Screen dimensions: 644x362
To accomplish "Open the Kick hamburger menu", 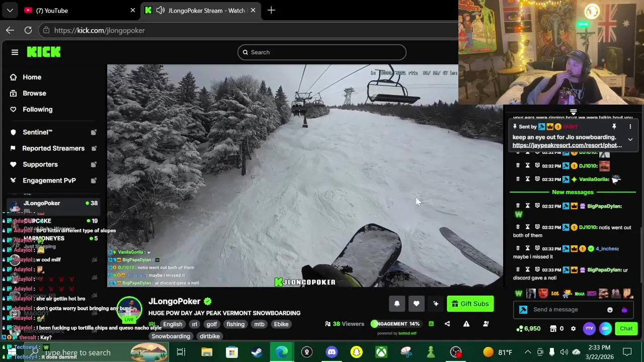I will pyautogui.click(x=15, y=52).
